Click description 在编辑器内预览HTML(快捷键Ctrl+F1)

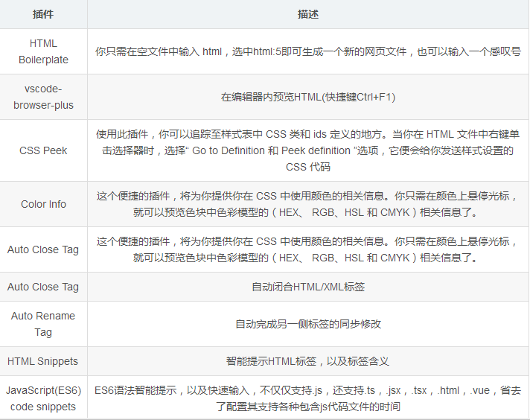pyautogui.click(x=308, y=97)
